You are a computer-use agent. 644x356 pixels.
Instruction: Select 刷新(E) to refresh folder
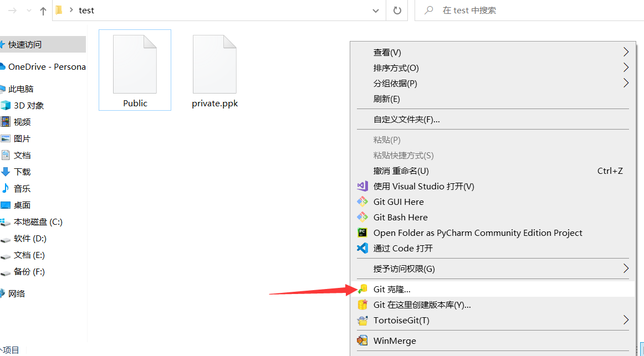[387, 99]
